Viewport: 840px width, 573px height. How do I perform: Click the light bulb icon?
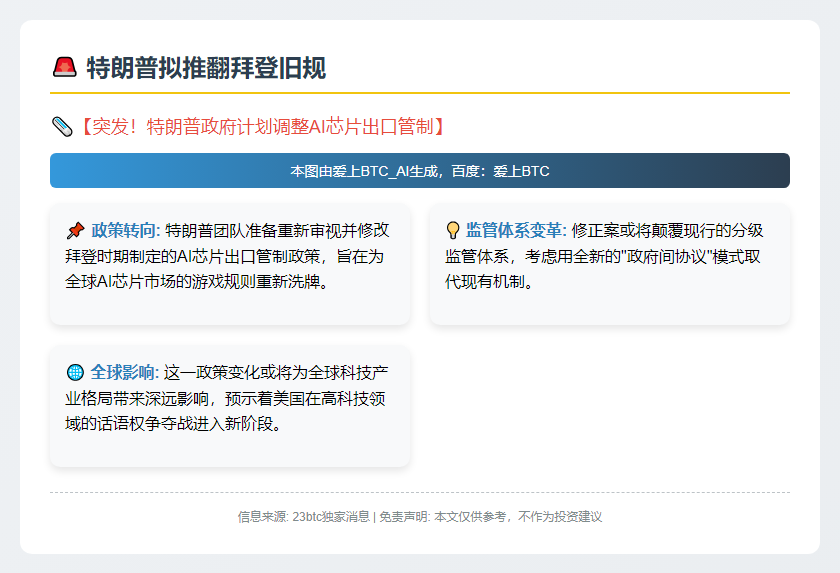click(x=453, y=230)
